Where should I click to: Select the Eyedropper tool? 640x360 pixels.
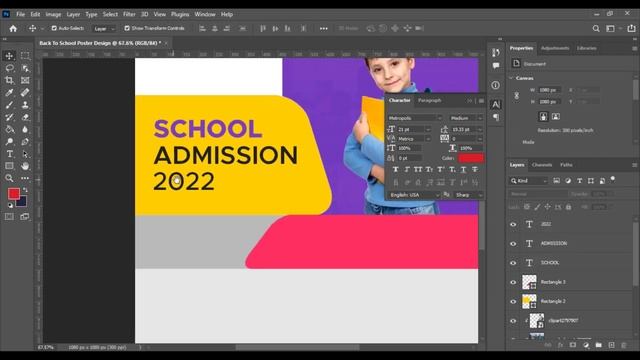coord(9,92)
